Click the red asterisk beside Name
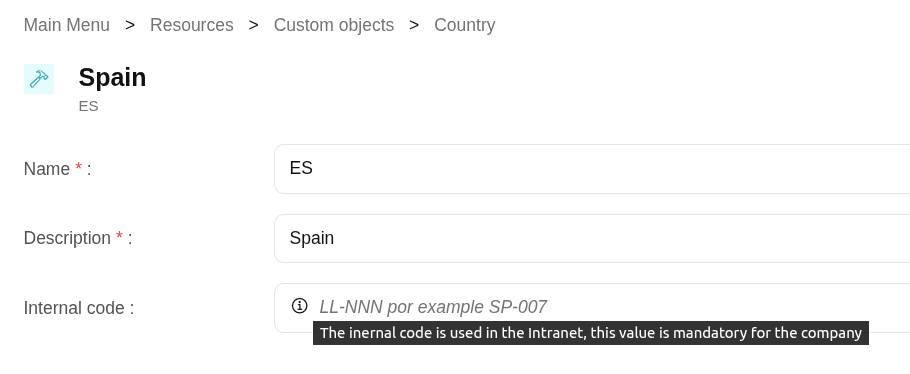Viewport: 910px width, 374px height. point(78,167)
